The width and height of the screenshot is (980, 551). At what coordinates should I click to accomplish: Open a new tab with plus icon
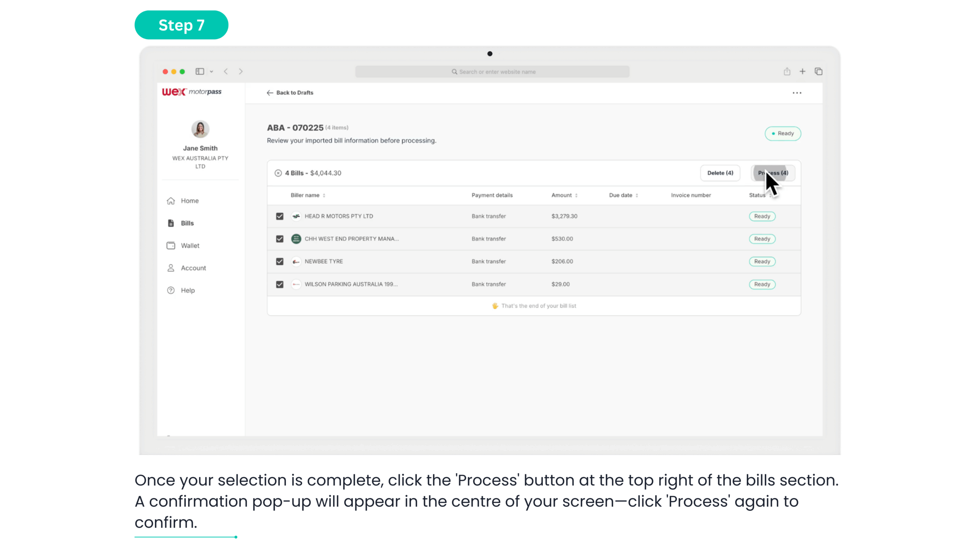pos(802,72)
